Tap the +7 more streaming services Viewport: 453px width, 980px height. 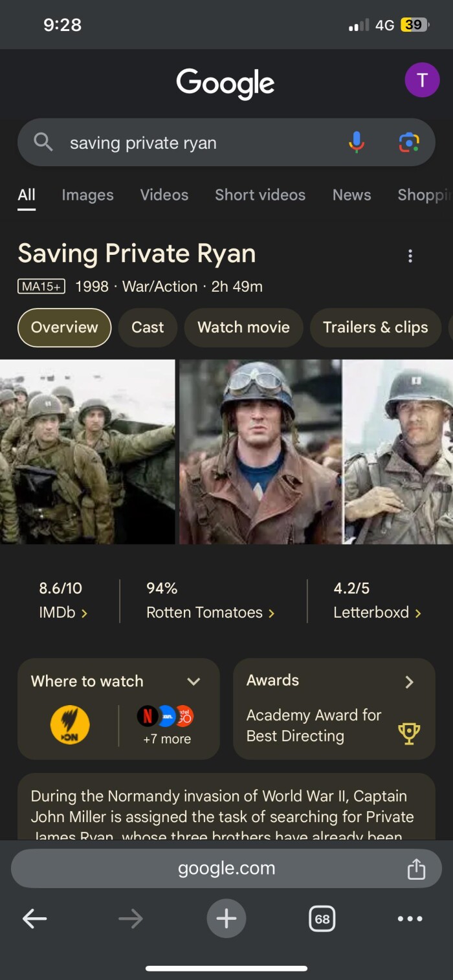tap(167, 739)
